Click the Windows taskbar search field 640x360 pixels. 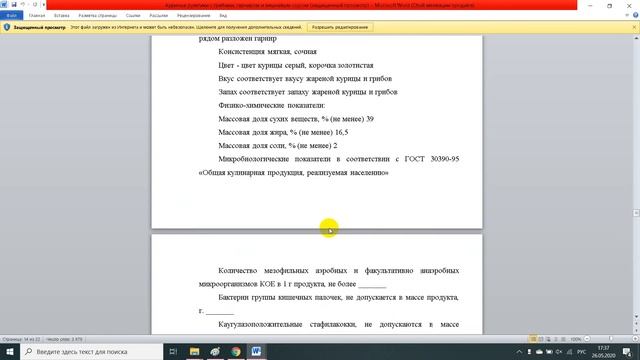(x=91, y=351)
